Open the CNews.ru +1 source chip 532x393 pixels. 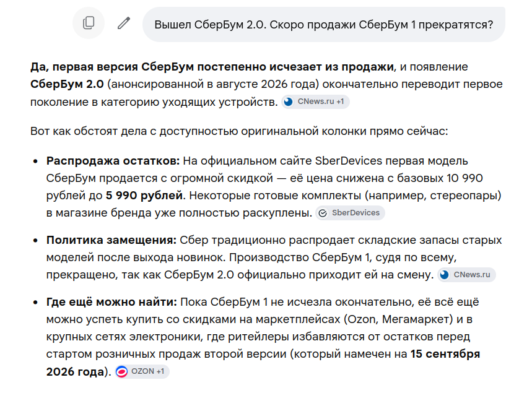[315, 101]
